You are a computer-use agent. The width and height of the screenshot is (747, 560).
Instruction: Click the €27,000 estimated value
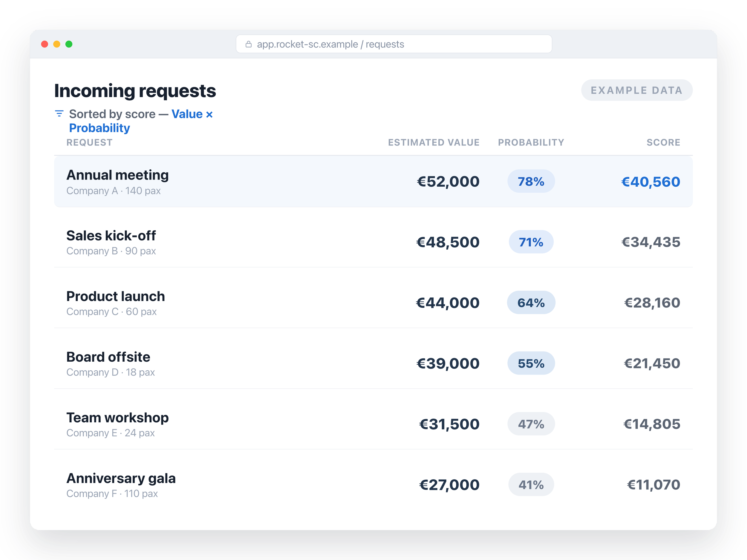tap(449, 485)
